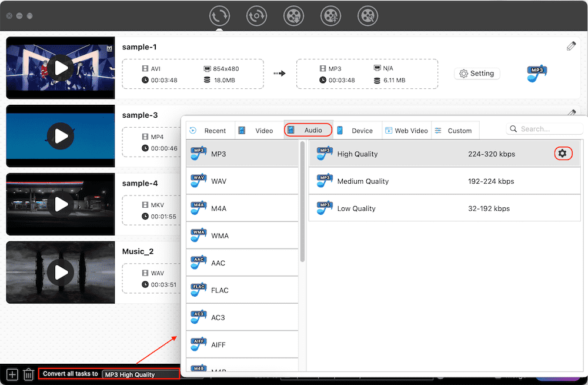Select FLAC as output format
Viewport: 588px width, 385px height.
242,290
